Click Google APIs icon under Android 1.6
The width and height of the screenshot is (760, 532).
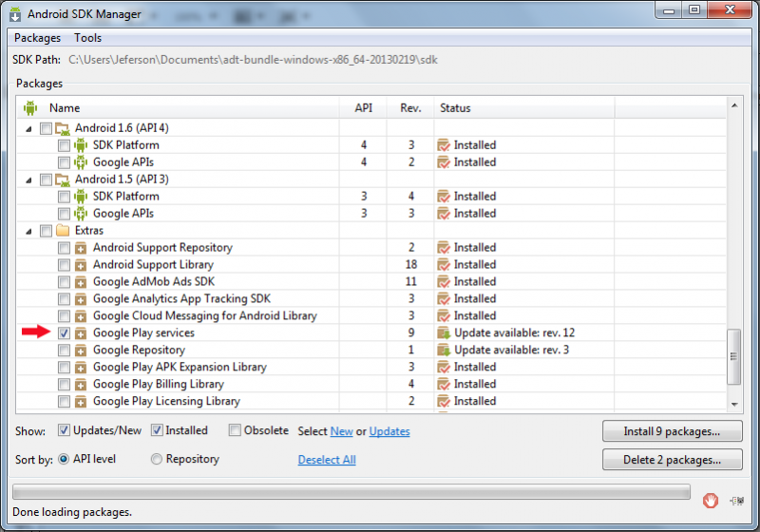(81, 162)
